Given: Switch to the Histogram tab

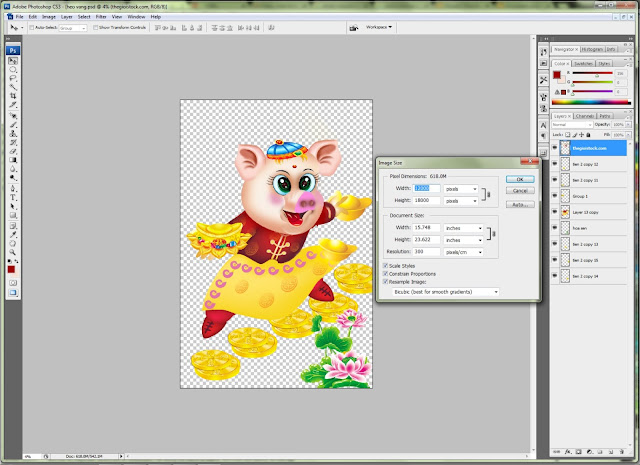Looking at the screenshot, I should point(592,49).
